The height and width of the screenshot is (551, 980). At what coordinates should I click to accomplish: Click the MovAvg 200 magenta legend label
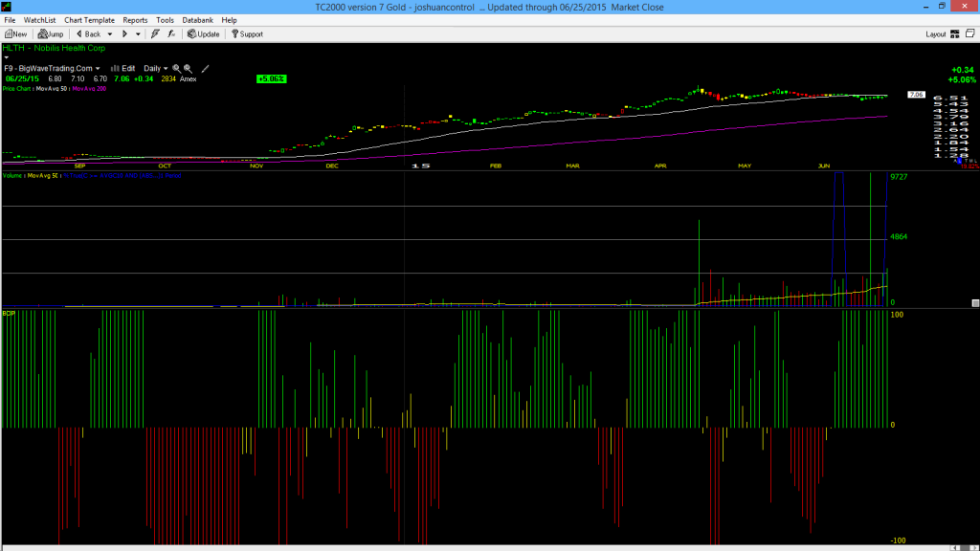click(x=89, y=89)
